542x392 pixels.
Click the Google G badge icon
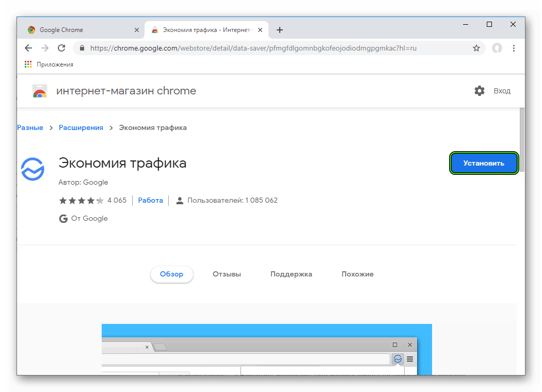(63, 219)
